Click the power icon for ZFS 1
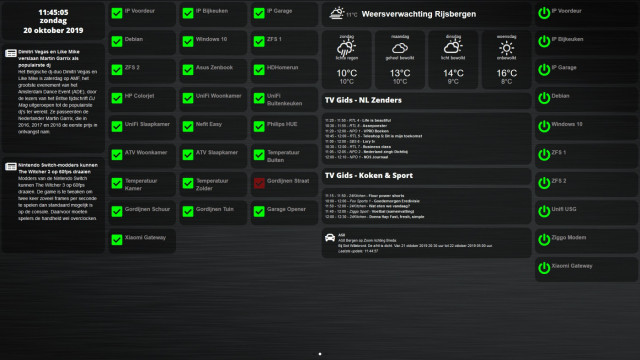 click(544, 155)
